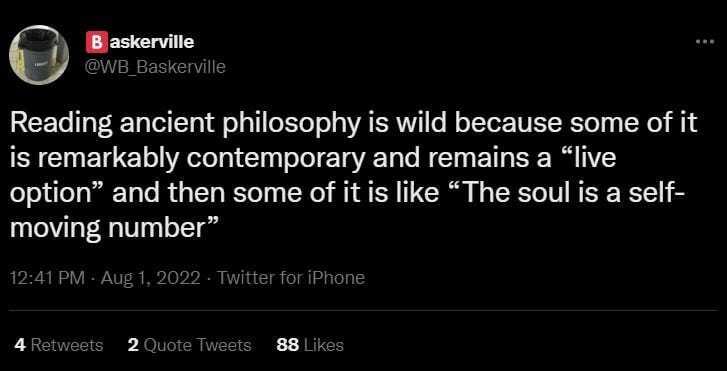View the 2 Quote Tweets list

pos(189,345)
